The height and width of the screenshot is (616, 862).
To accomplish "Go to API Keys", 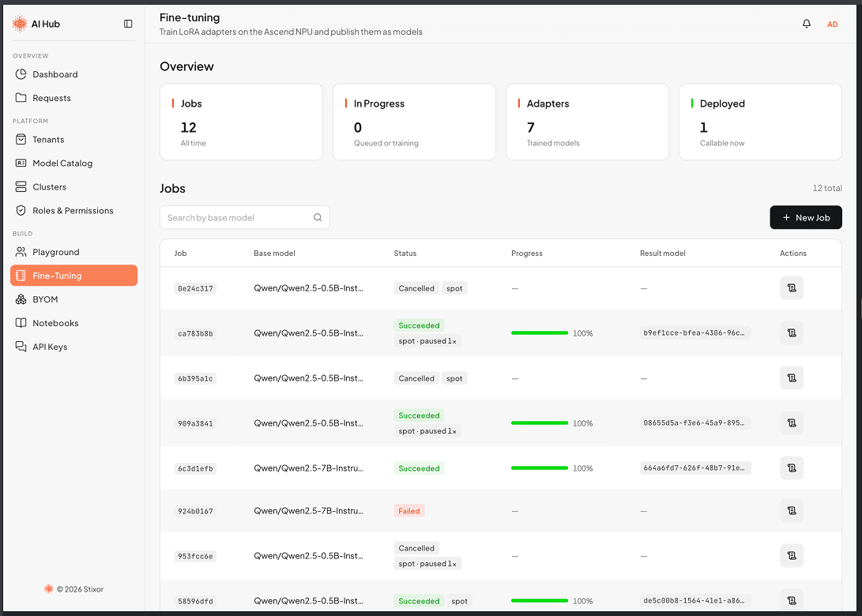I will click(x=73, y=347).
